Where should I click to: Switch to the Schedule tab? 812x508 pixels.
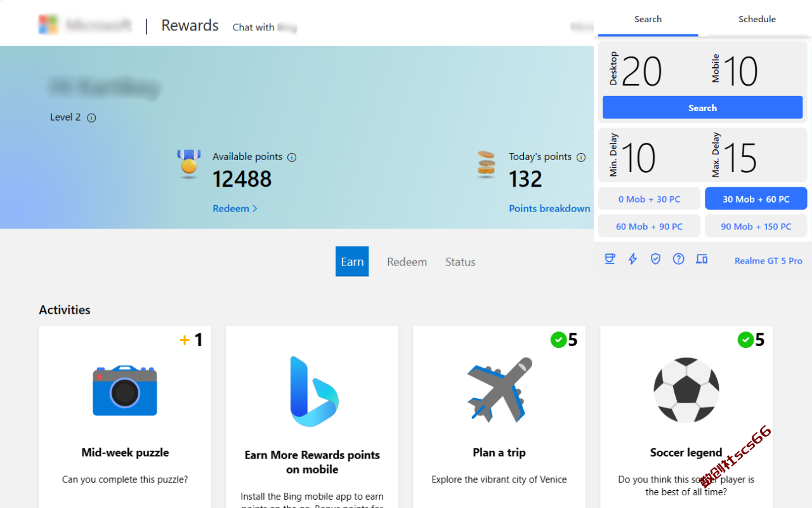[x=757, y=19]
